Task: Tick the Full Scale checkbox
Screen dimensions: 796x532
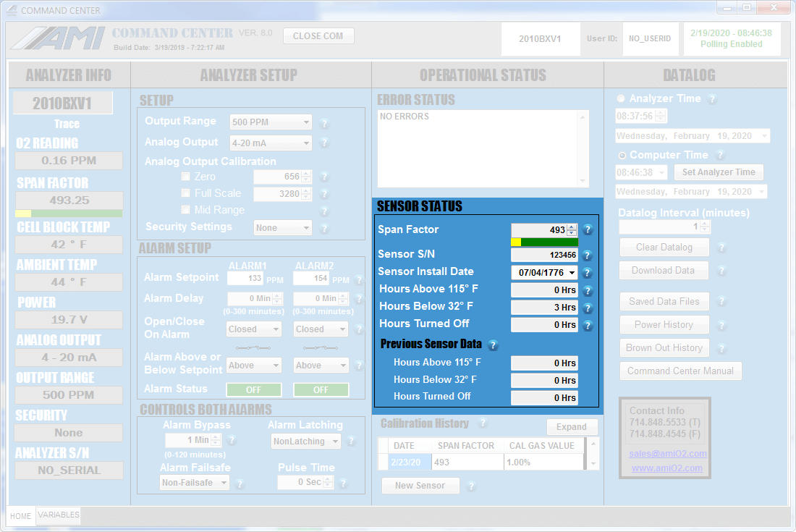Action: (x=186, y=193)
